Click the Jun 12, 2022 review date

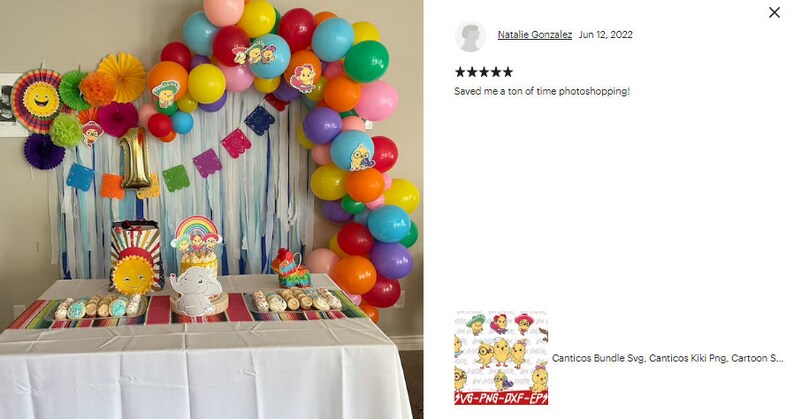606,34
